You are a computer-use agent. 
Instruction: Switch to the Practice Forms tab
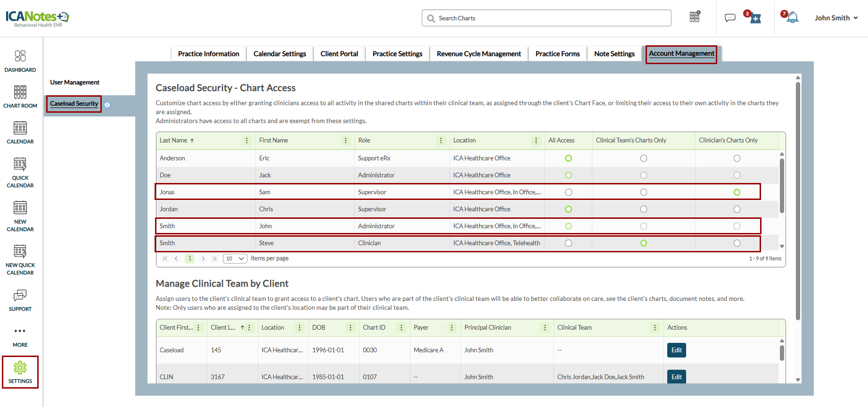(x=557, y=54)
